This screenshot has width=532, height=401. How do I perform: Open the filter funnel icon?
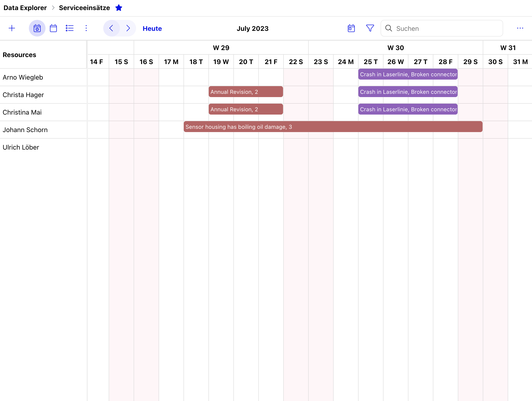[x=370, y=28]
